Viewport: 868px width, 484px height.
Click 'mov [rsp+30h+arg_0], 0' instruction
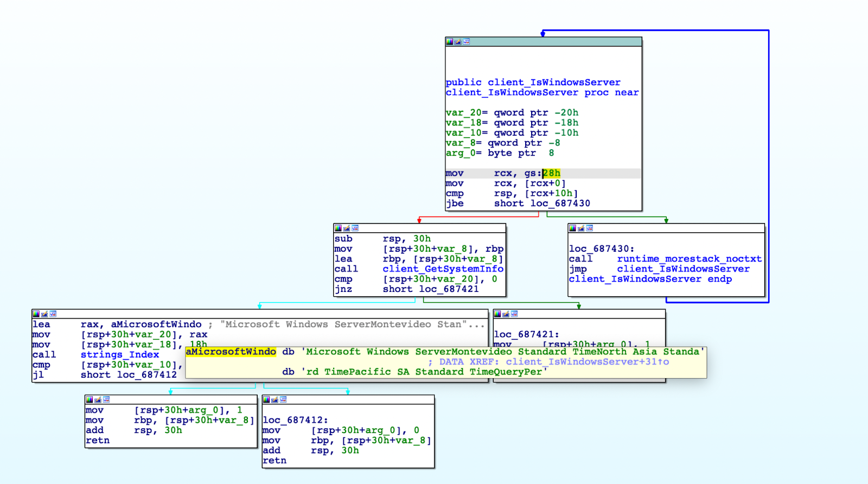pos(341,430)
